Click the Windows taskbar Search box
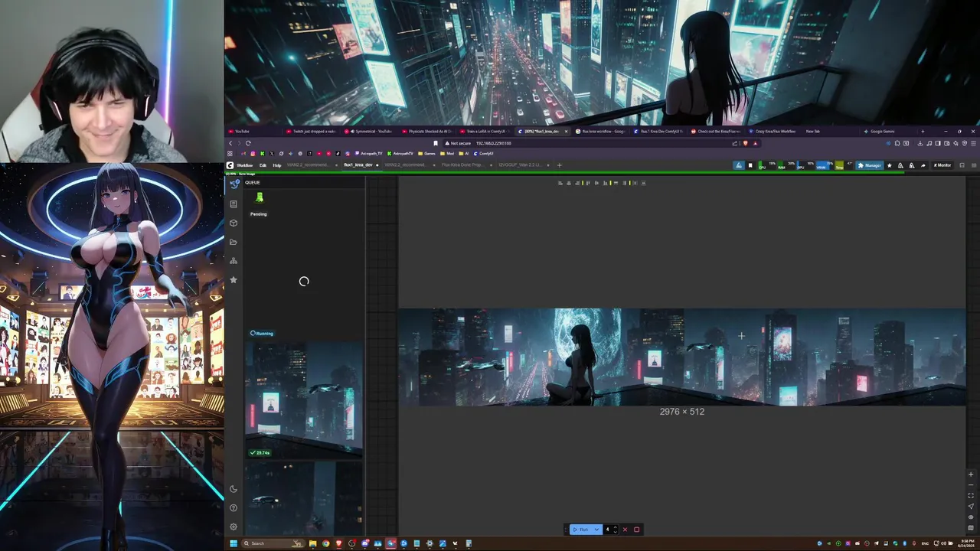This screenshot has width=980, height=551. tap(274, 543)
